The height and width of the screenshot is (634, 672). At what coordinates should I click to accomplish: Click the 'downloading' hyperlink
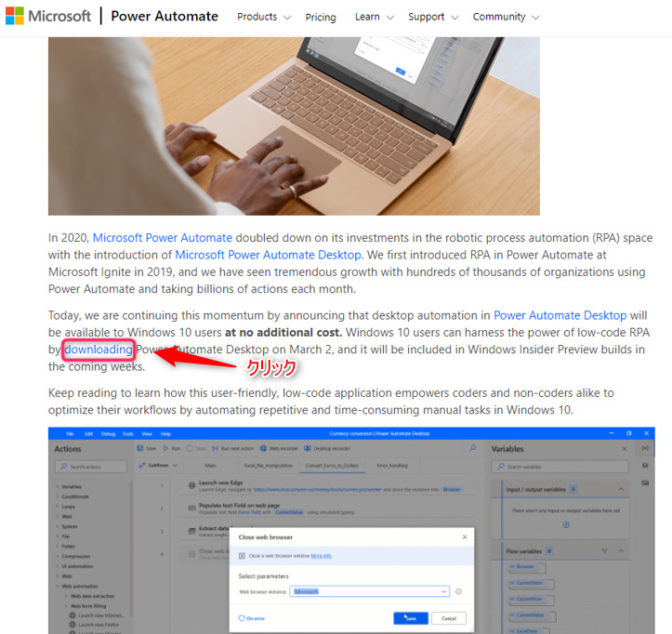click(x=99, y=350)
